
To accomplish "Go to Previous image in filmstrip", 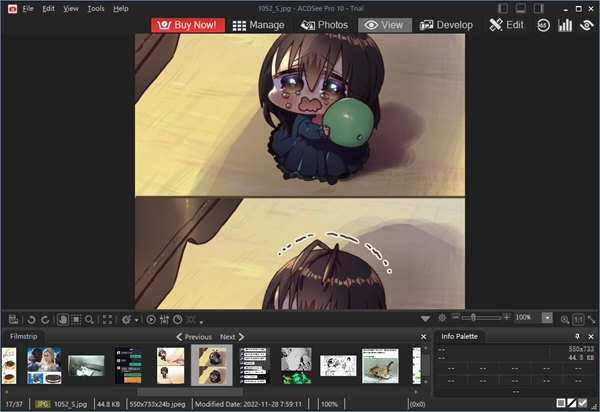I will [194, 337].
